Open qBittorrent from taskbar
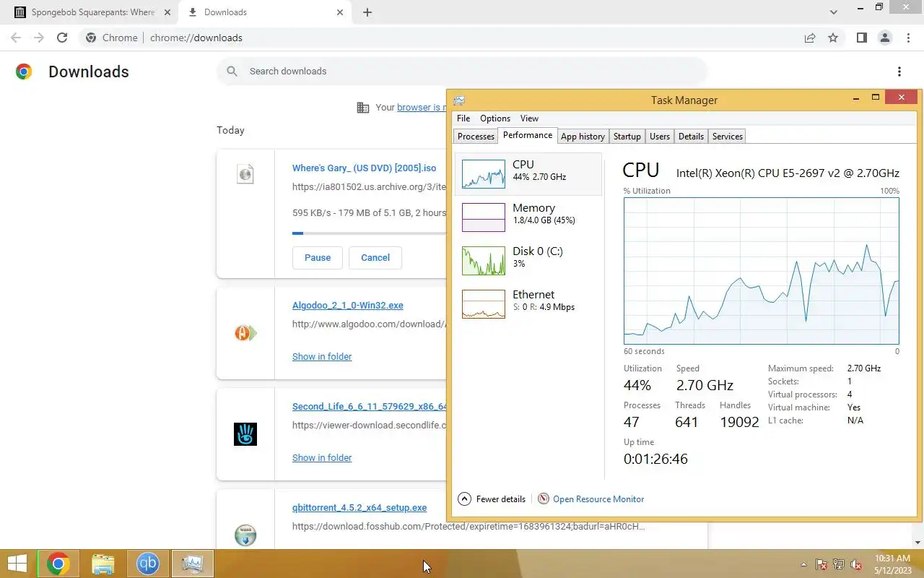This screenshot has height=578, width=924. 148,564
